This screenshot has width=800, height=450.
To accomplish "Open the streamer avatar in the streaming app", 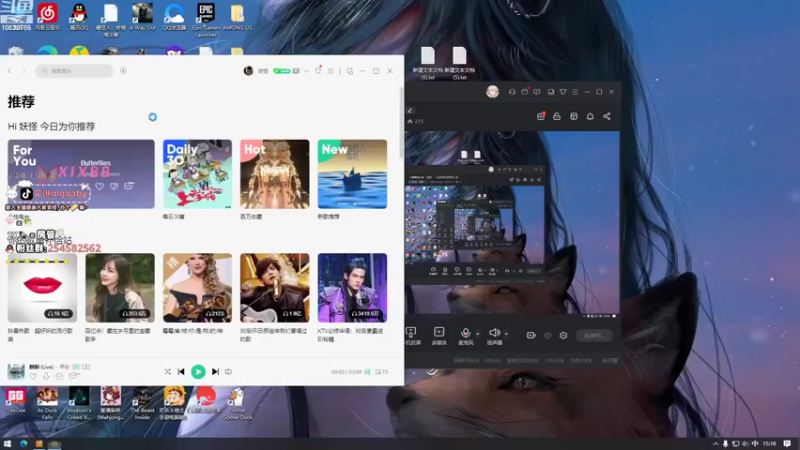I will click(x=492, y=92).
